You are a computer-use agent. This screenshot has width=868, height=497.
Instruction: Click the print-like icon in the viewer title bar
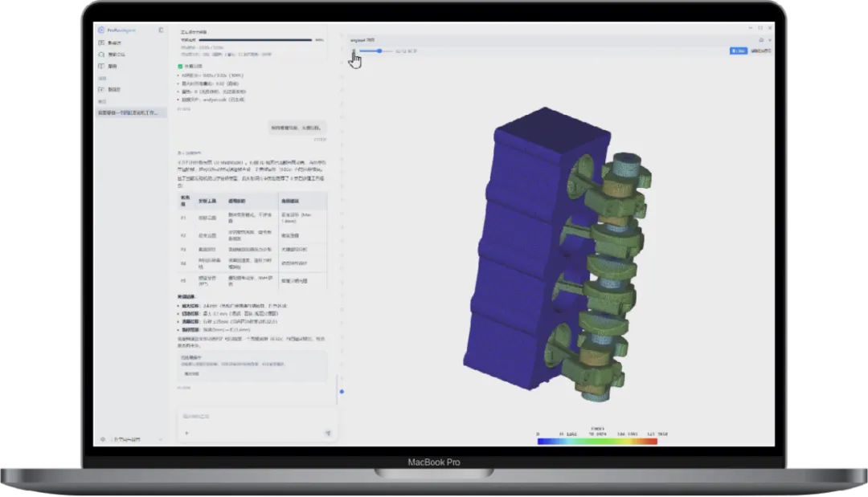coord(761,40)
